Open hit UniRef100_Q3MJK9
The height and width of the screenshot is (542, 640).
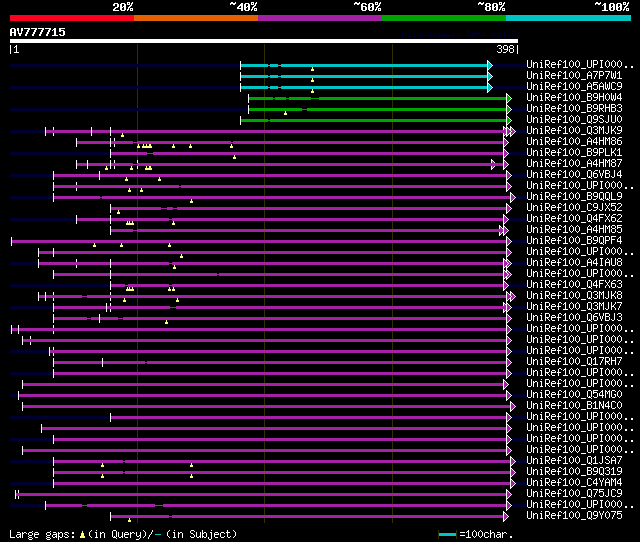[x=574, y=131]
